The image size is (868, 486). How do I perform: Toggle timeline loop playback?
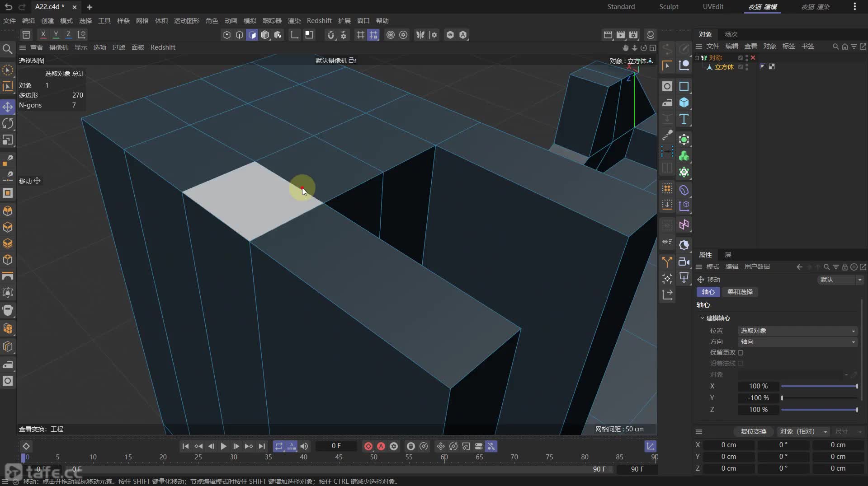coord(279,446)
